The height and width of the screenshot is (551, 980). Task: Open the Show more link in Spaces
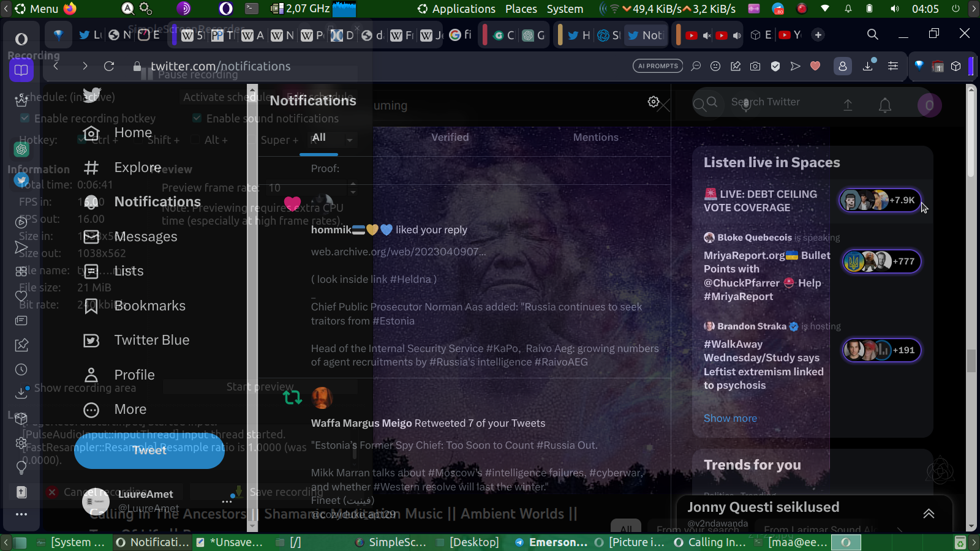click(x=730, y=418)
